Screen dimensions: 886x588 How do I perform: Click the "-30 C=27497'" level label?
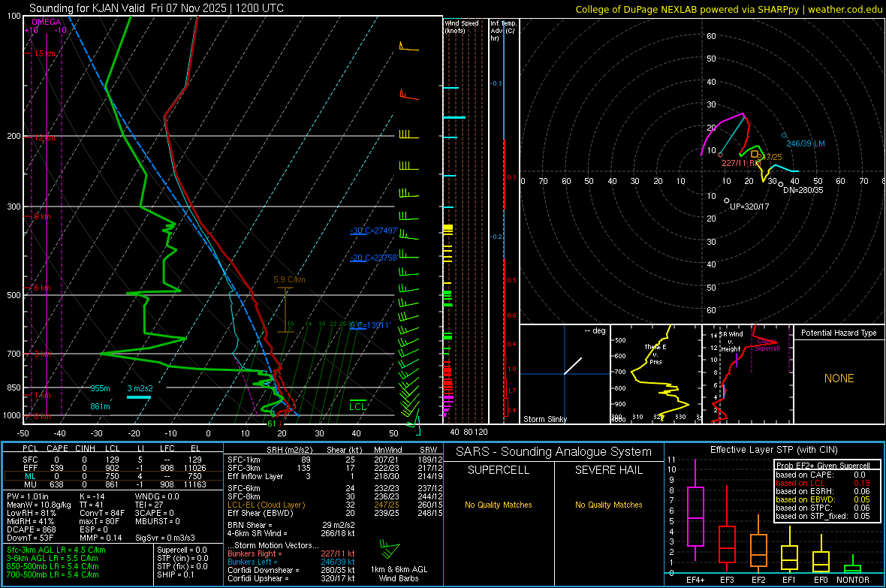(x=374, y=231)
